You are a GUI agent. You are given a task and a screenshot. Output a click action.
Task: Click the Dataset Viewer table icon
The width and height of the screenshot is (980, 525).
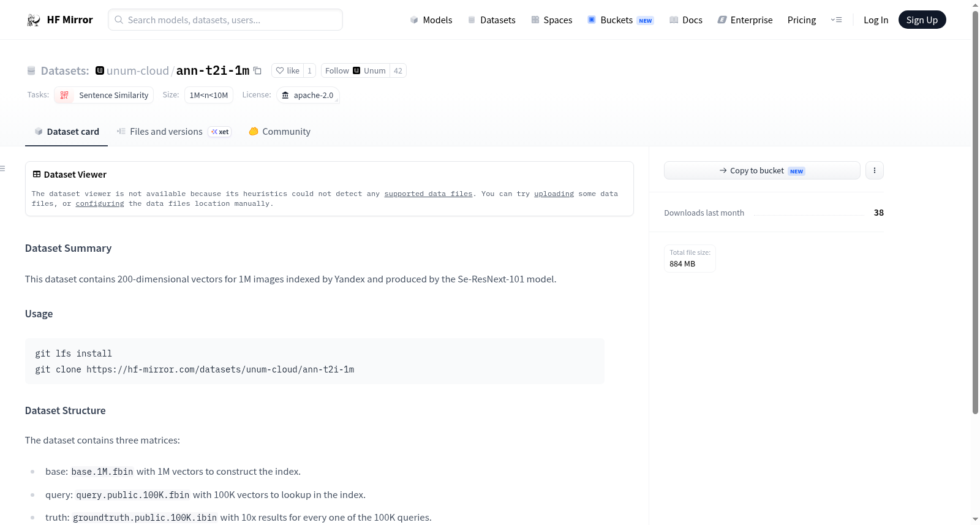37,175
